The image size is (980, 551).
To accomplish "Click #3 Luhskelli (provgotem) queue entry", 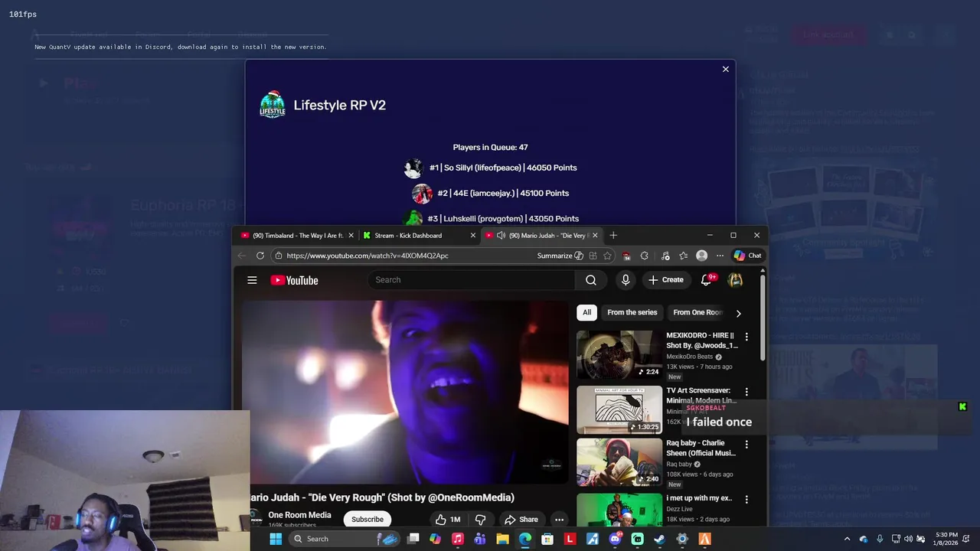I will pyautogui.click(x=491, y=218).
